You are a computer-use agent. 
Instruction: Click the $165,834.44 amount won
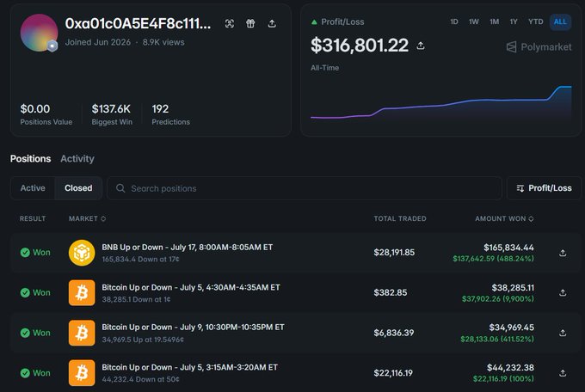tap(508, 248)
